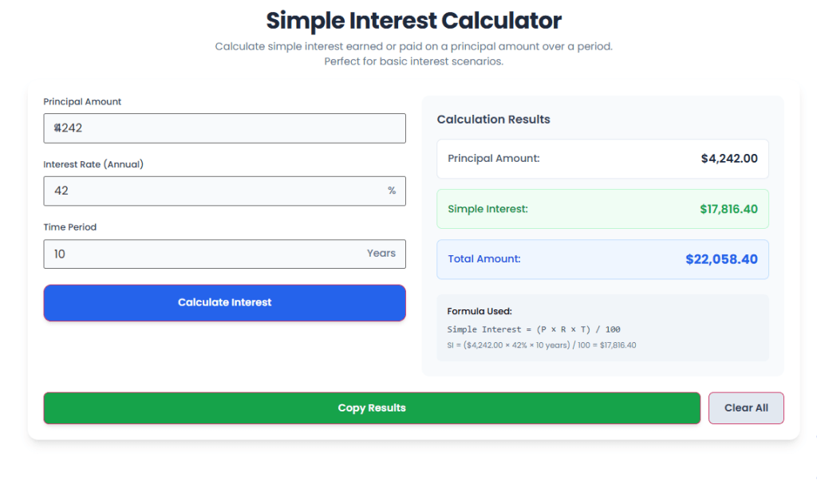Select the $22,058.40 total amount value

pos(722,259)
